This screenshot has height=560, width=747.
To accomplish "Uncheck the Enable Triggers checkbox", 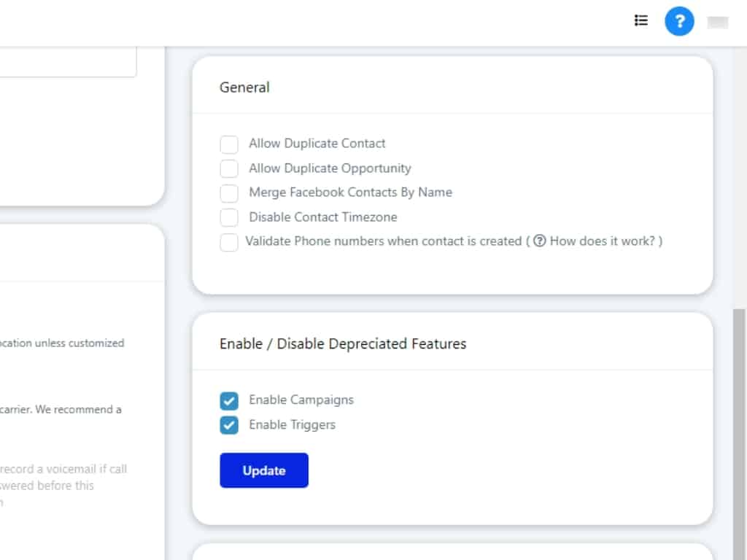I will pos(229,425).
